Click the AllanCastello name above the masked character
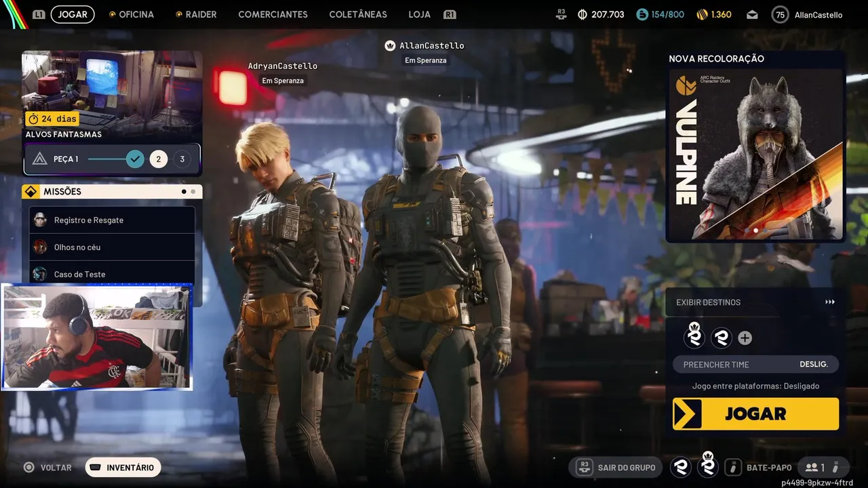Viewport: 868px width, 488px height. 432,45
